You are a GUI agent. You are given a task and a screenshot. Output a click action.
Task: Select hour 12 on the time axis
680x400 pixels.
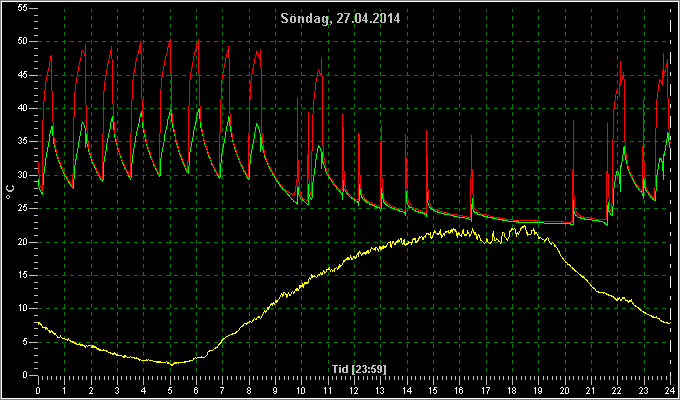point(354,390)
